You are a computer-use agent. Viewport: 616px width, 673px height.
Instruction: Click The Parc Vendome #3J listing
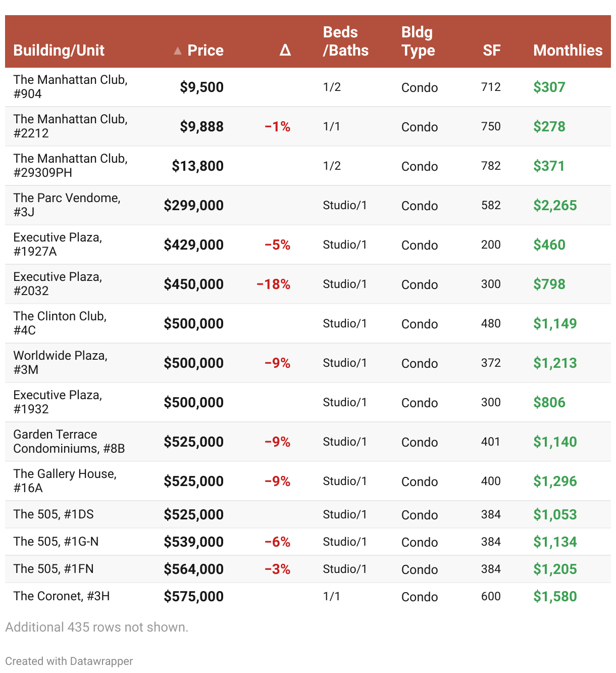[x=67, y=205]
